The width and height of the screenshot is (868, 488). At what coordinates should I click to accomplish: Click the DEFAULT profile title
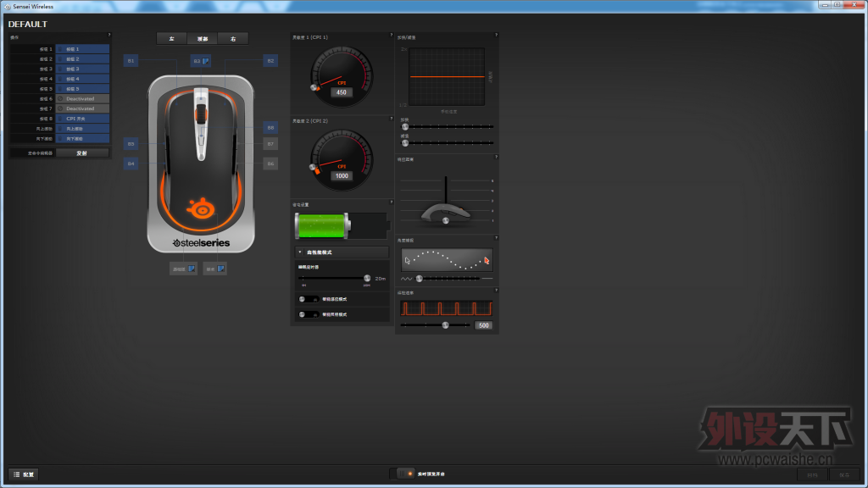point(28,25)
